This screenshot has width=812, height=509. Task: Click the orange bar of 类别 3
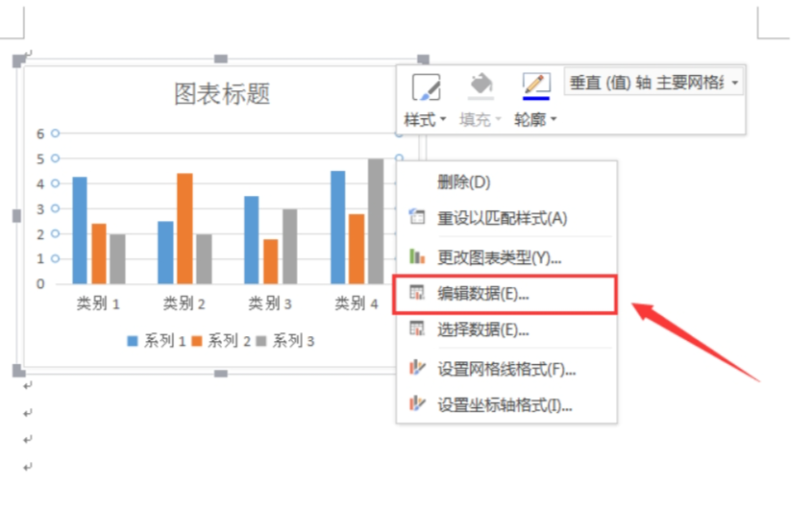(x=271, y=261)
